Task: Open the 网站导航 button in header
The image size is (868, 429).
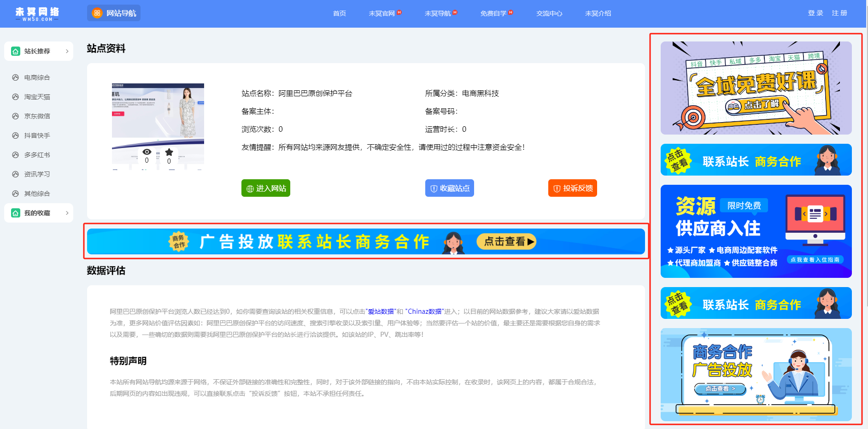Action: point(114,13)
